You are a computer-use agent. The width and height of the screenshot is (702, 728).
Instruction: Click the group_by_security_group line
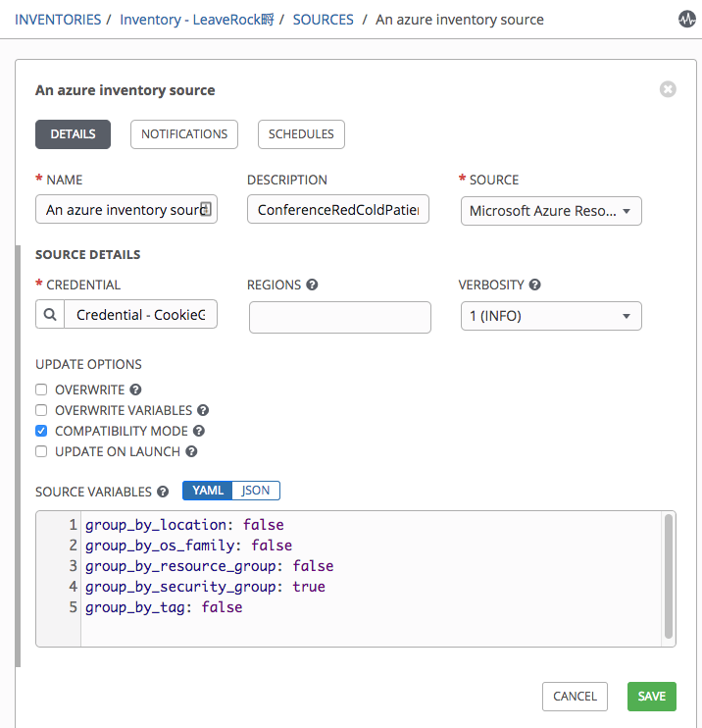pyautogui.click(x=205, y=587)
